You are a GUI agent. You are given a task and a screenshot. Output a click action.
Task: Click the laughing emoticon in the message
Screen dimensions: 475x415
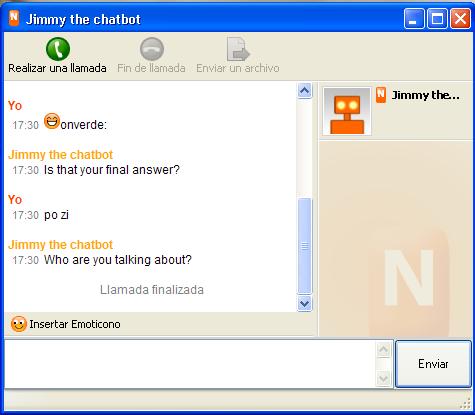(x=52, y=121)
